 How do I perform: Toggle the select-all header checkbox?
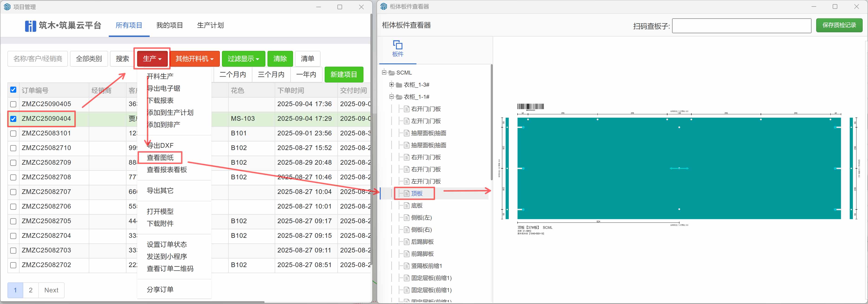pyautogui.click(x=13, y=90)
